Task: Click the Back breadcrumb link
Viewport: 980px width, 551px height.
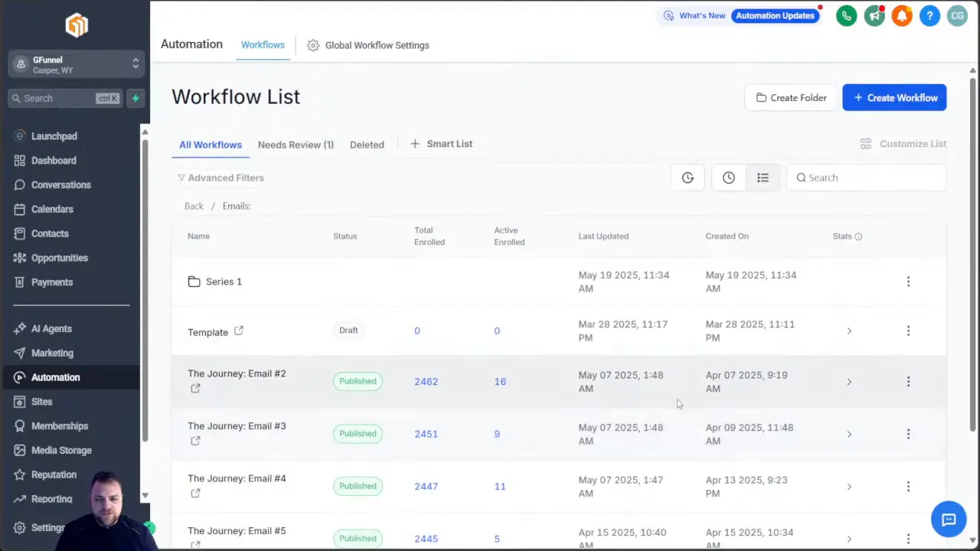Action: click(x=194, y=206)
